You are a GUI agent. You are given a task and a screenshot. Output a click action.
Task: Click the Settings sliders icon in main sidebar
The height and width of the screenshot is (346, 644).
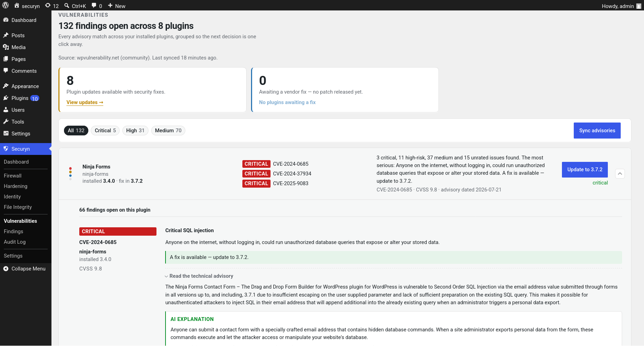tap(6, 133)
